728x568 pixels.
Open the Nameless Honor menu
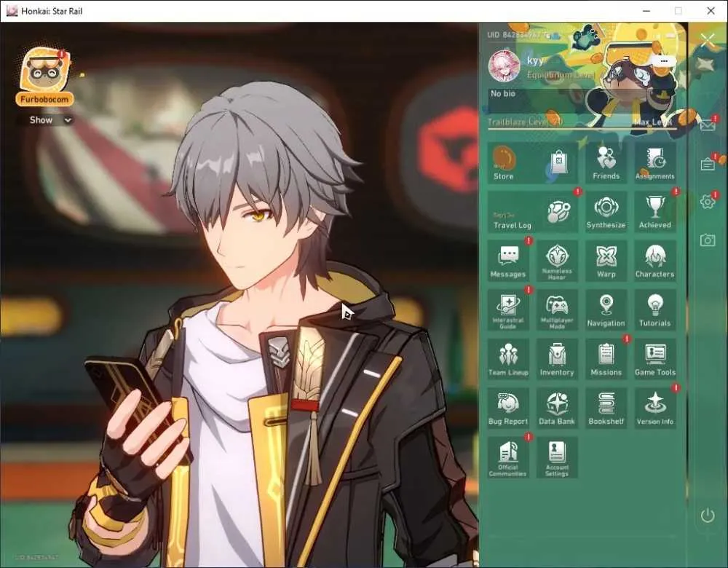tap(557, 261)
